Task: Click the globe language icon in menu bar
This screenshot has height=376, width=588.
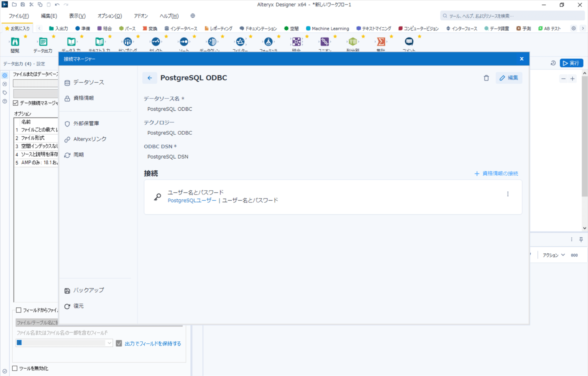Action: click(x=193, y=16)
